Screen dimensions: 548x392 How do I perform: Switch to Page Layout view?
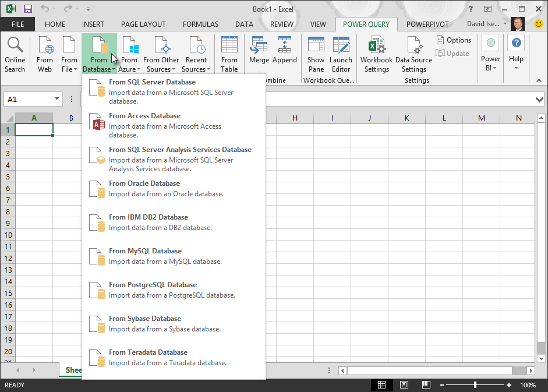coord(404,384)
